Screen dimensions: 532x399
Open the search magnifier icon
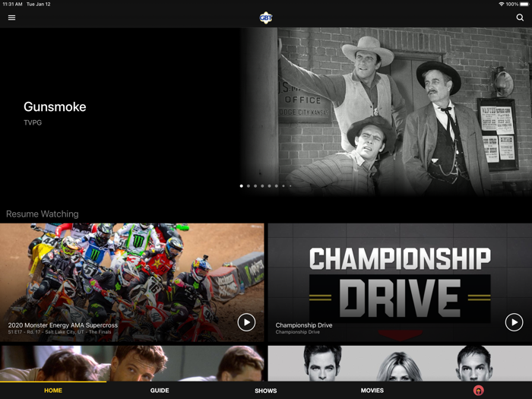[x=520, y=17]
